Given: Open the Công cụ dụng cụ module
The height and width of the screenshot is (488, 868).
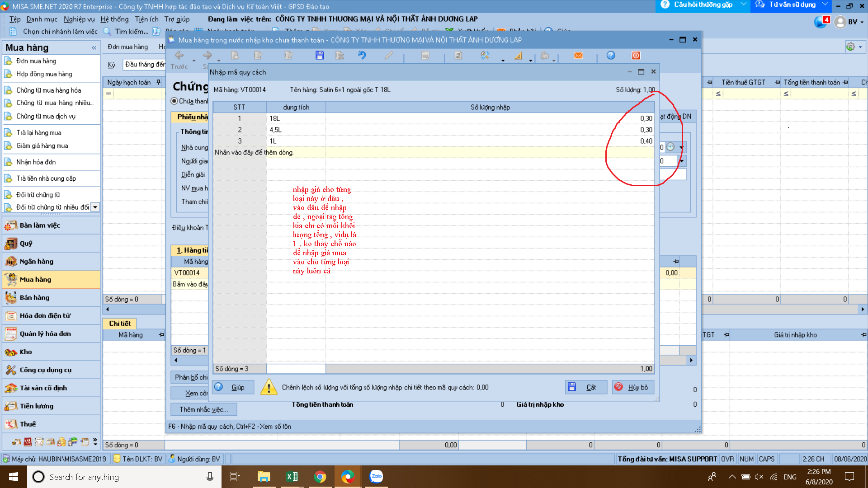Looking at the screenshot, I should [51, 370].
